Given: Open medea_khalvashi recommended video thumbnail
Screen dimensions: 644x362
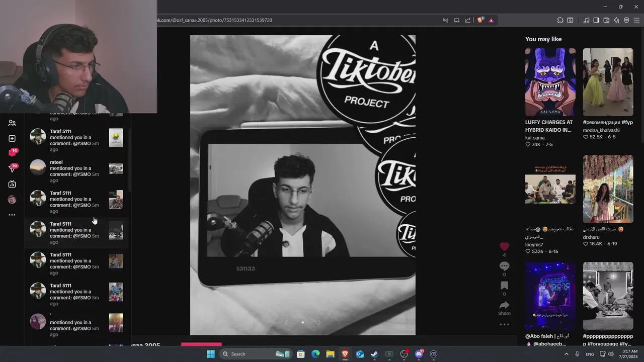Looking at the screenshot, I should [x=608, y=82].
